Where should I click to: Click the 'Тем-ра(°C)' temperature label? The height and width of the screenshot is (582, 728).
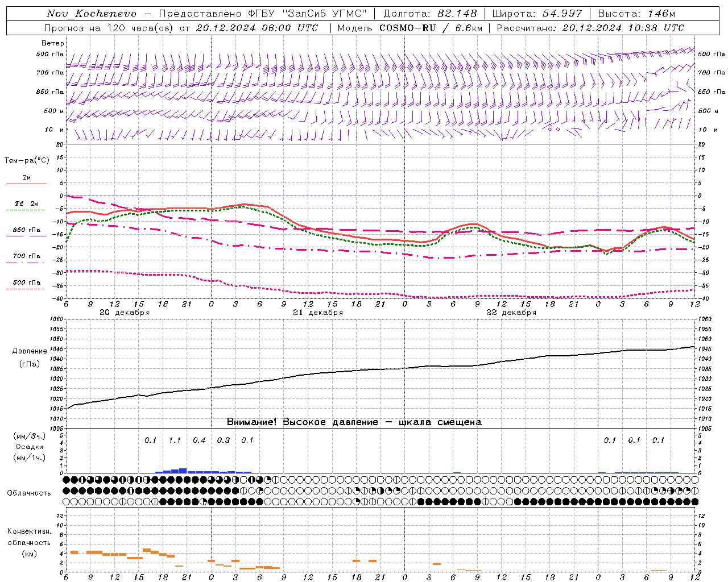(x=27, y=161)
